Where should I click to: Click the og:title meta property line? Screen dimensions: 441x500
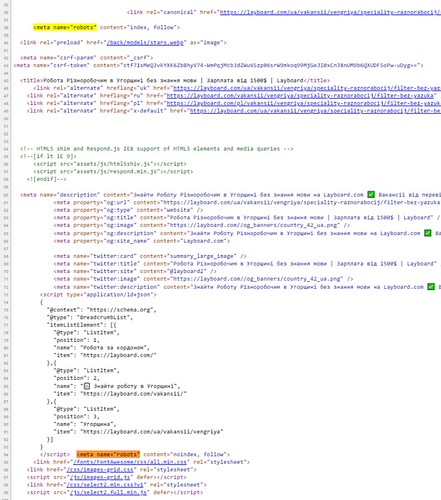[x=247, y=218]
